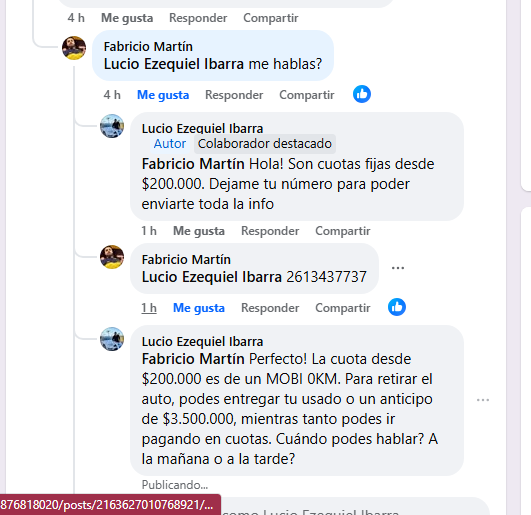This screenshot has width=531, height=515.
Task: Click the like reaction icon under "me hablas?" comment
Action: pyautogui.click(x=362, y=94)
